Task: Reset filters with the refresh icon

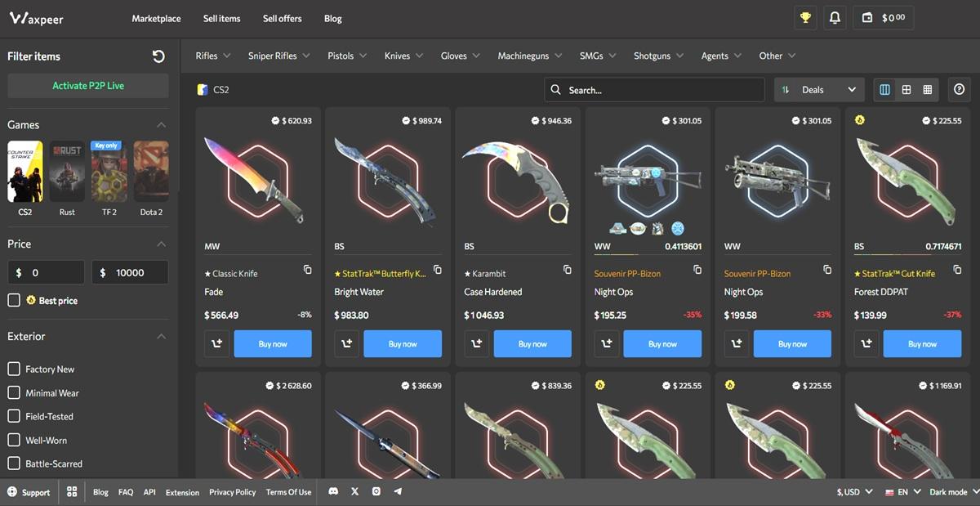Action: 158,56
